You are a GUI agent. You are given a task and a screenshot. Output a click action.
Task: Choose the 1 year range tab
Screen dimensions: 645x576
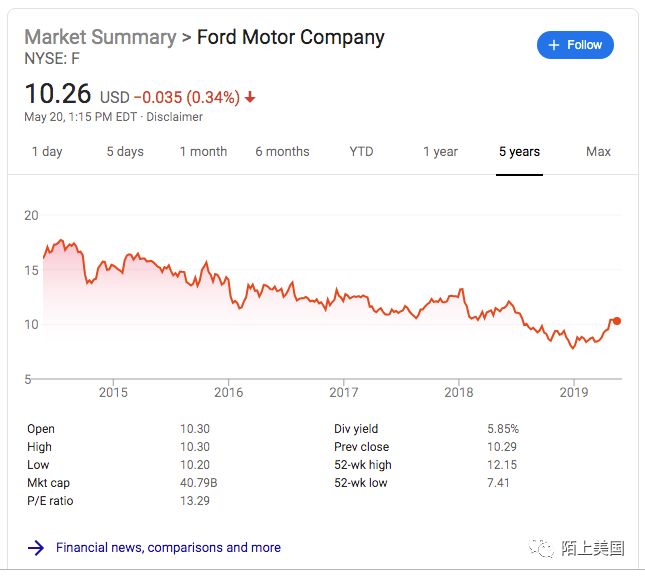pyautogui.click(x=440, y=152)
